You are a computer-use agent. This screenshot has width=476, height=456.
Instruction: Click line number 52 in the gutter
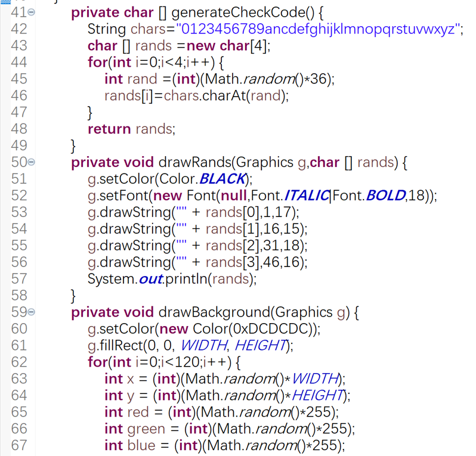[19, 196]
